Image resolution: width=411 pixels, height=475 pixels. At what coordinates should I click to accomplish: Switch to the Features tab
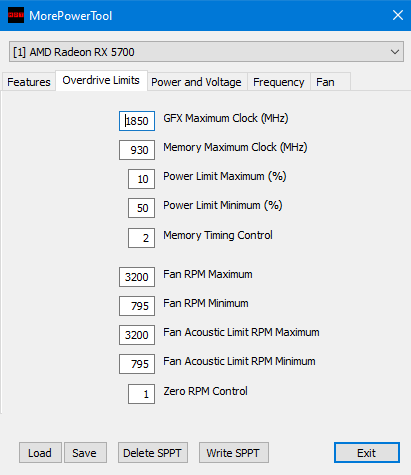point(29,82)
